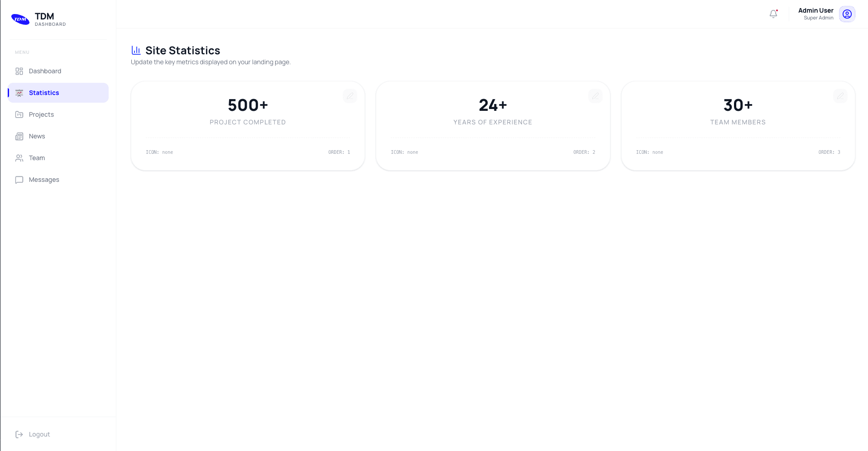This screenshot has height=451, width=868.
Task: Select the Project Completed statistic card
Action: [x=248, y=126]
